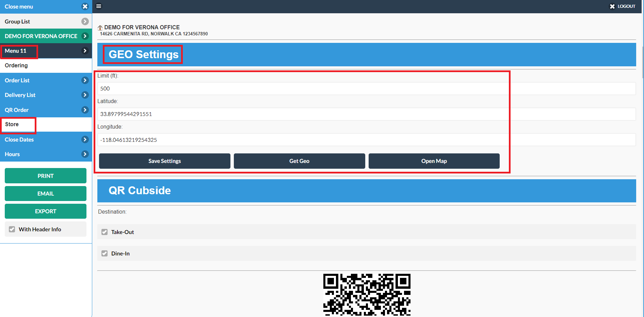Click the PRINT button
Screen dimensions: 644x317
coord(46,176)
